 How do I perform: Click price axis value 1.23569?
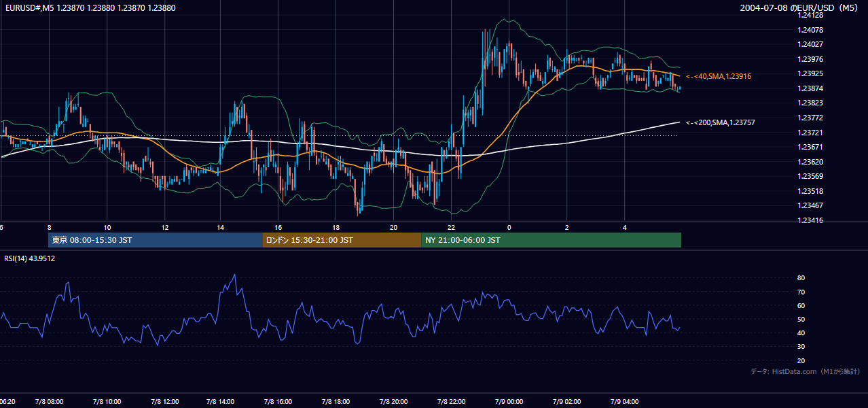click(x=810, y=176)
